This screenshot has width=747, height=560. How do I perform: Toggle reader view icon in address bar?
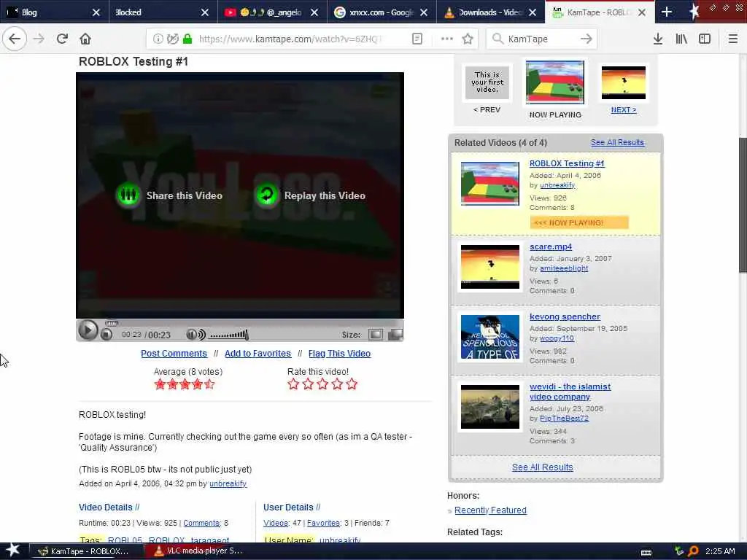417,39
